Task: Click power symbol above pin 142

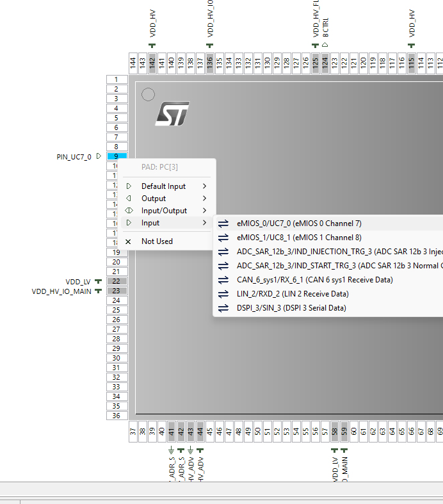Action: 152,45
